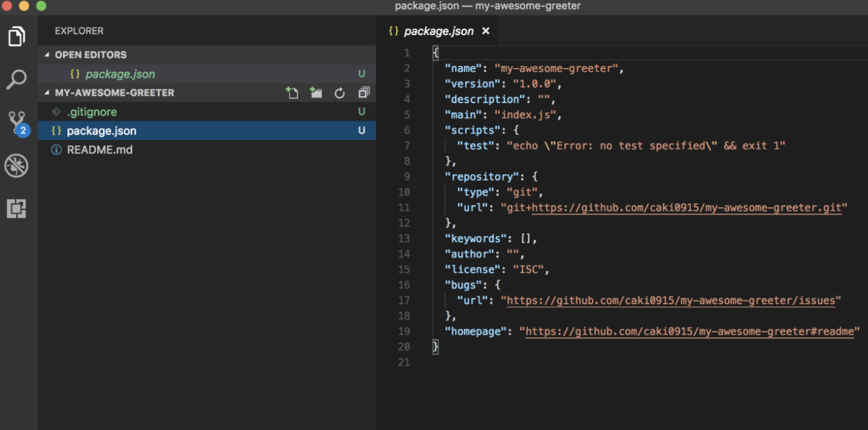Click the New Folder icon
The width and height of the screenshot is (868, 430).
coord(316,93)
